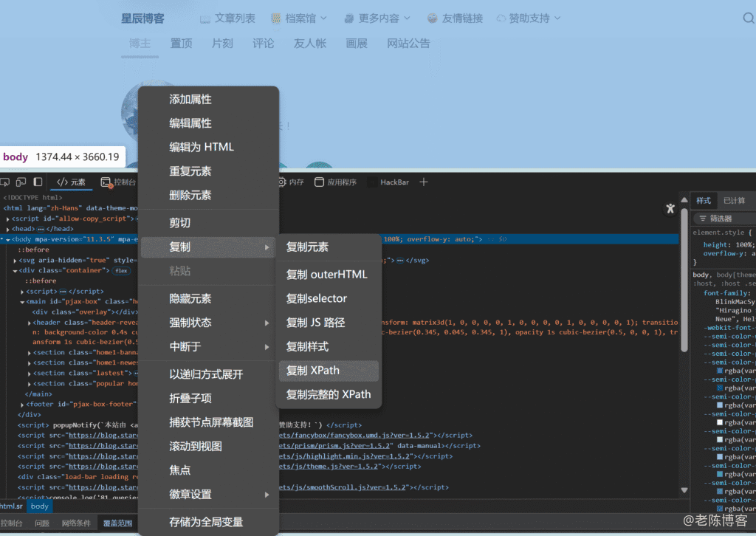This screenshot has width=756, height=536.
Task: Click the 友人帐 tab on the blog
Action: (310, 44)
